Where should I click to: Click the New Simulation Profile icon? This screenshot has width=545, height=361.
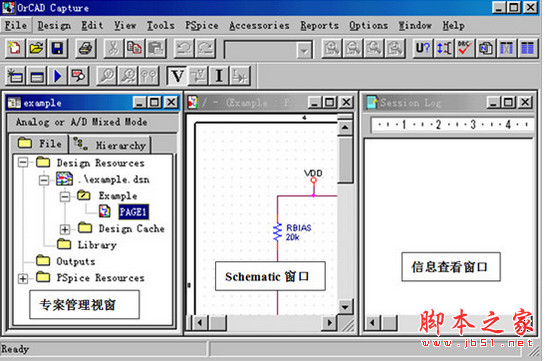coord(15,76)
